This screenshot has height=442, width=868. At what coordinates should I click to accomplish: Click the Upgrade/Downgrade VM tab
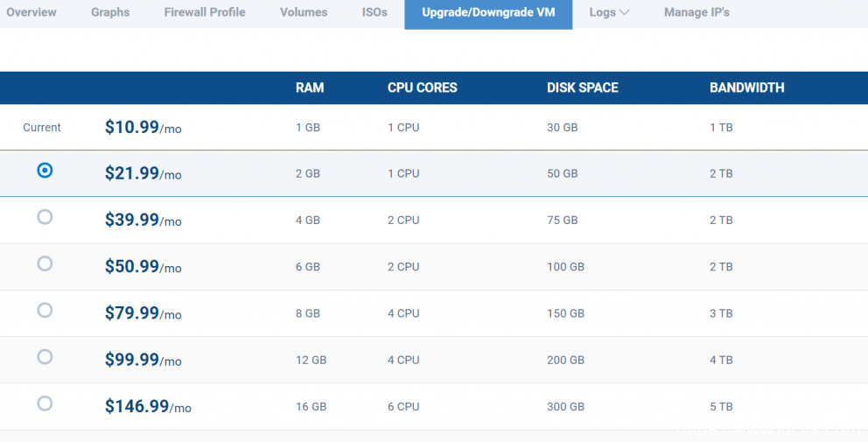(488, 13)
